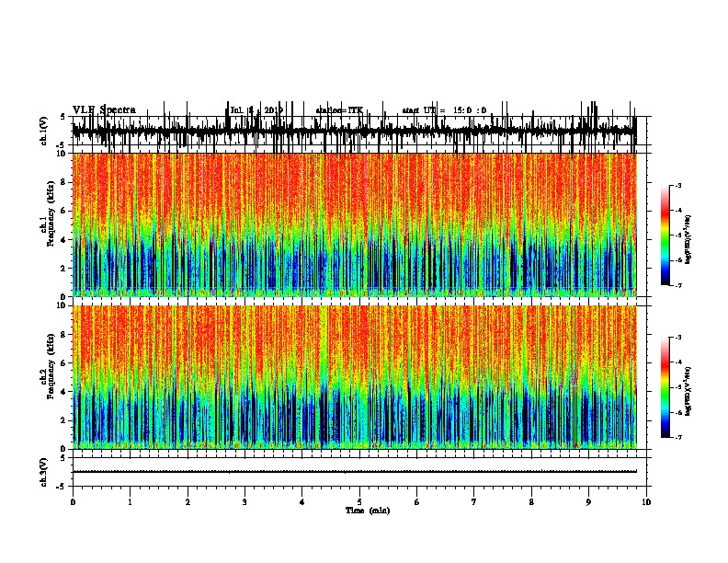728x563 pixels.
Task: Click the Time (min) axis label
Action: tap(368, 511)
